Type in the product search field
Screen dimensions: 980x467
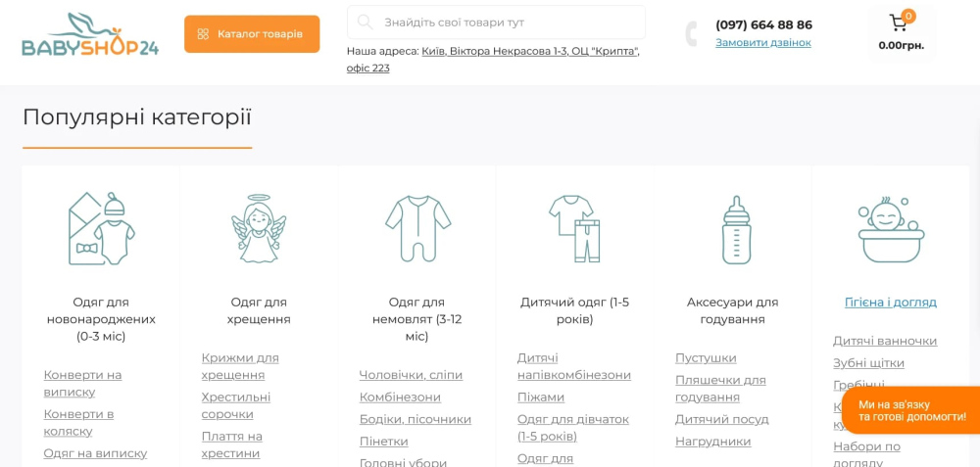505,22
